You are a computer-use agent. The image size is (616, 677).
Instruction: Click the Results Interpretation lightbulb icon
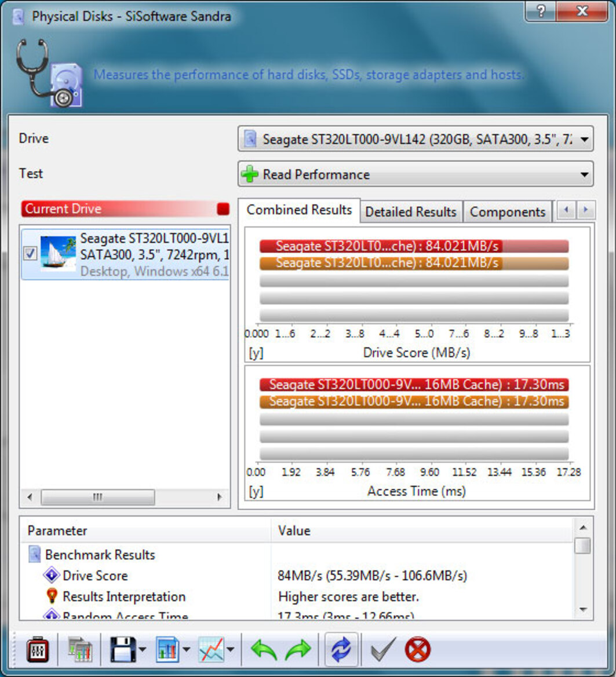(52, 596)
